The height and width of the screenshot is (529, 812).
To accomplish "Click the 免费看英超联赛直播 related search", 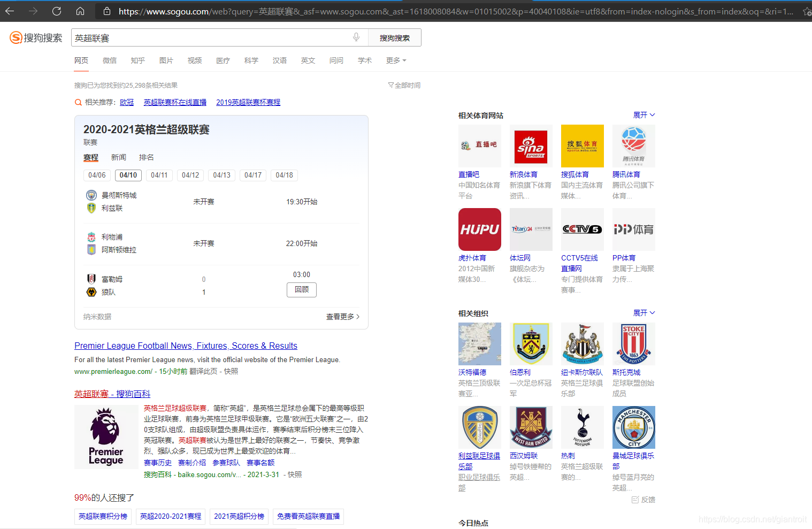I will point(308,516).
